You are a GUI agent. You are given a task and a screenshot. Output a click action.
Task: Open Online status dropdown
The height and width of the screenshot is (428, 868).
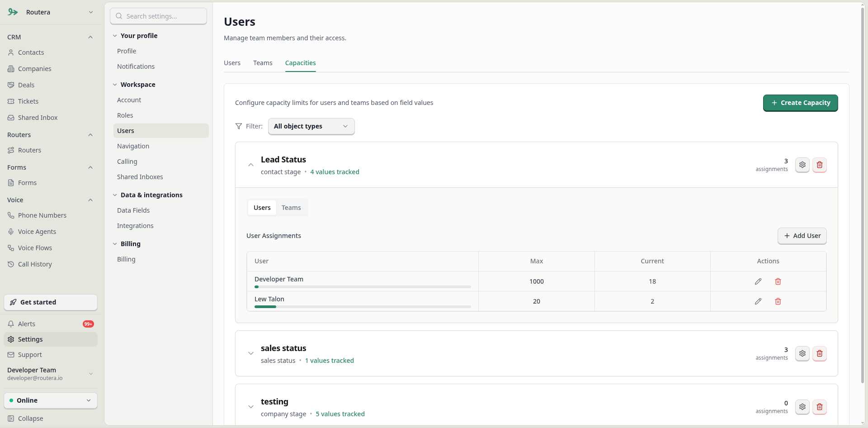pyautogui.click(x=51, y=400)
